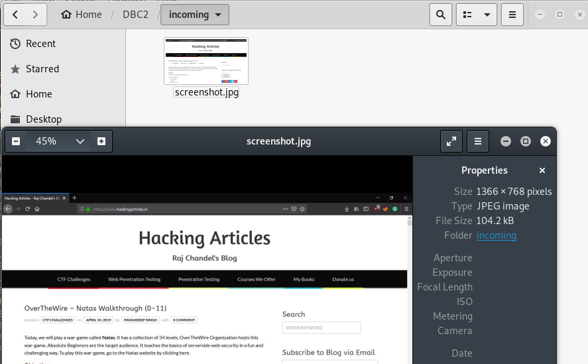
Task: Enter fullscreen in the image viewer
Action: coord(451,141)
